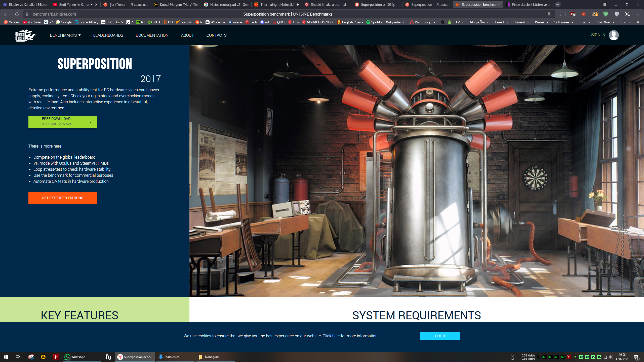Click the bookmark page icon
This screenshot has height=362, width=644.
(549, 14)
